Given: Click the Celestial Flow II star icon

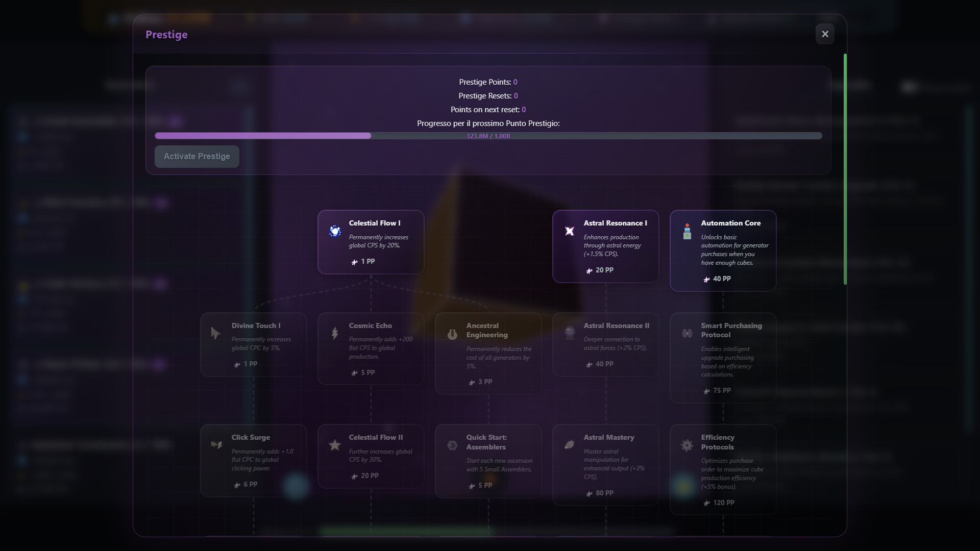Looking at the screenshot, I should (334, 445).
